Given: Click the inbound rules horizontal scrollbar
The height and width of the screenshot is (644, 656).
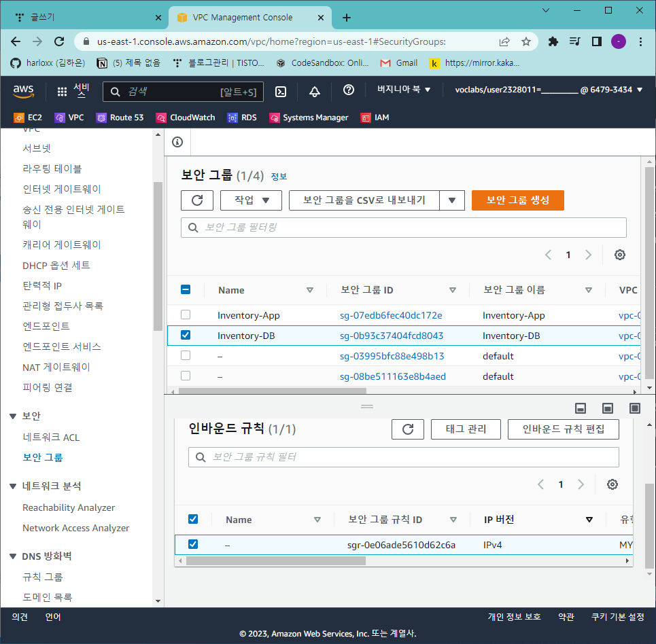Looking at the screenshot, I should (276, 560).
